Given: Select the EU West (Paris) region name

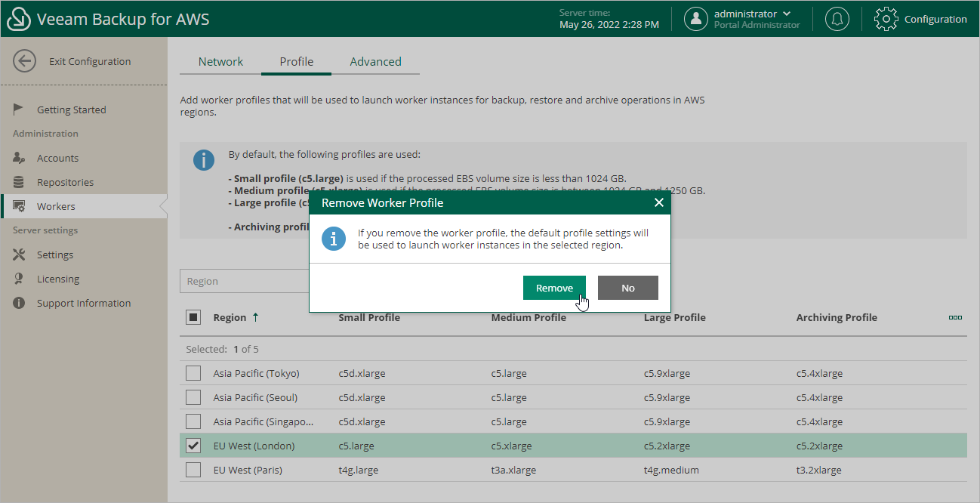Looking at the screenshot, I should pos(248,470).
